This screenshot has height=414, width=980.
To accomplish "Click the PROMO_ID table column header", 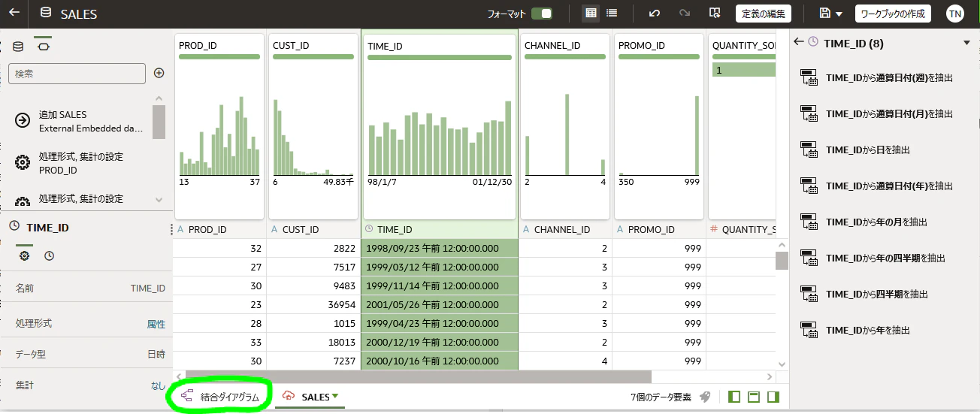I will 659,229.
